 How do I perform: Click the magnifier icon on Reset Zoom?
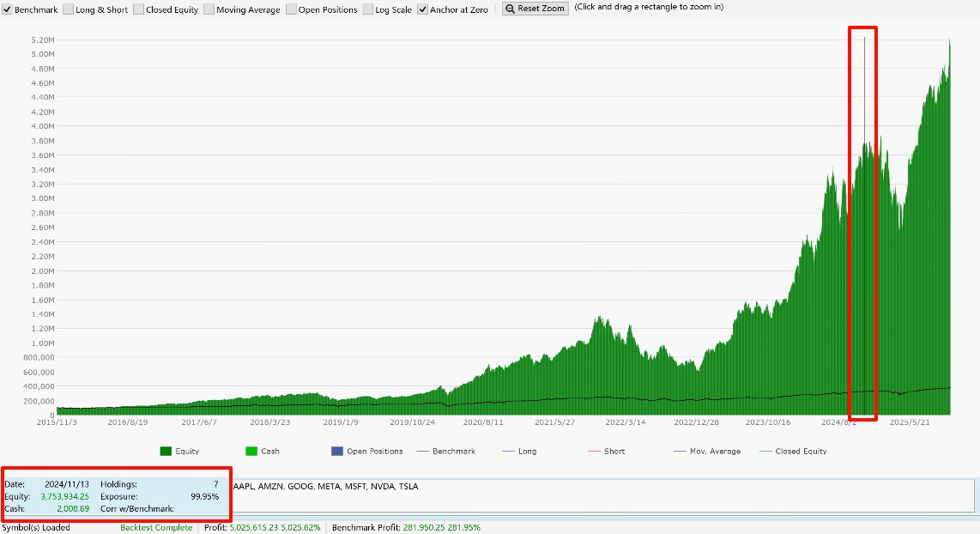coord(510,9)
